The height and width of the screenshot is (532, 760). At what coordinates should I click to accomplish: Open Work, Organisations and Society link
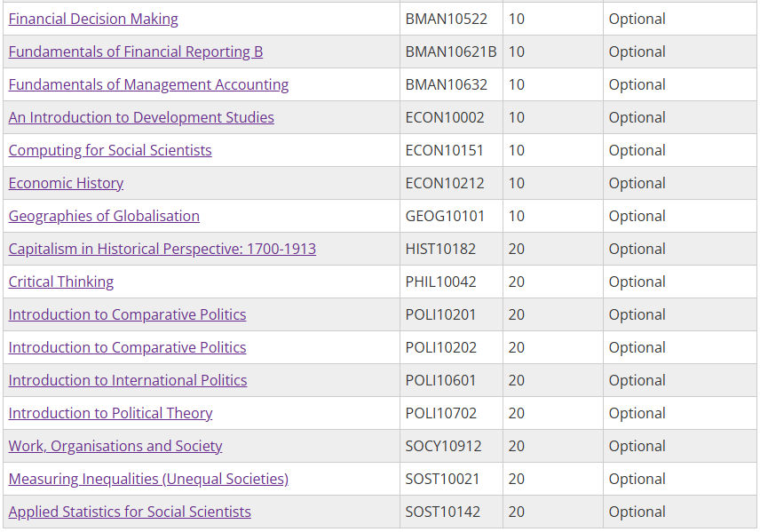click(115, 446)
